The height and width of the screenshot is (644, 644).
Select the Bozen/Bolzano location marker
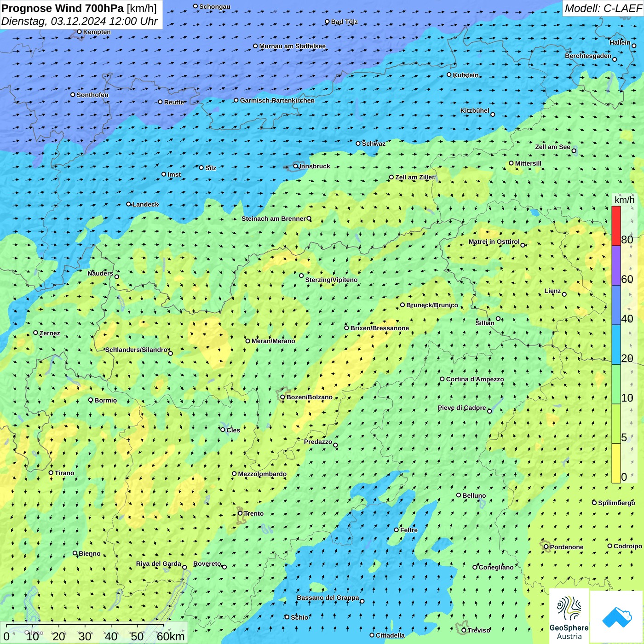point(282,397)
